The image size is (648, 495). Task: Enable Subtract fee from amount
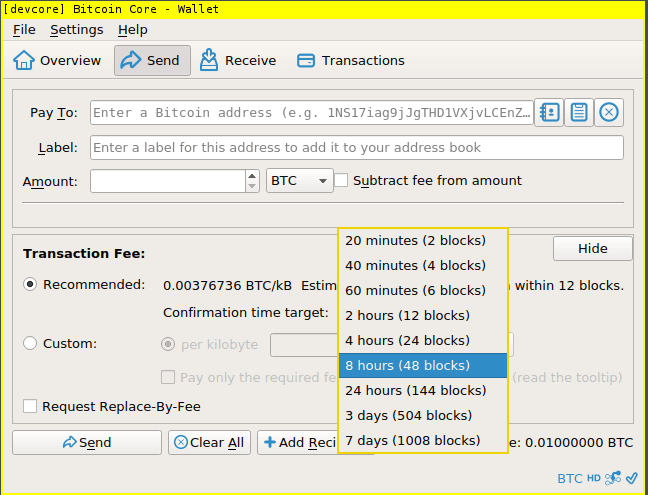coord(342,181)
